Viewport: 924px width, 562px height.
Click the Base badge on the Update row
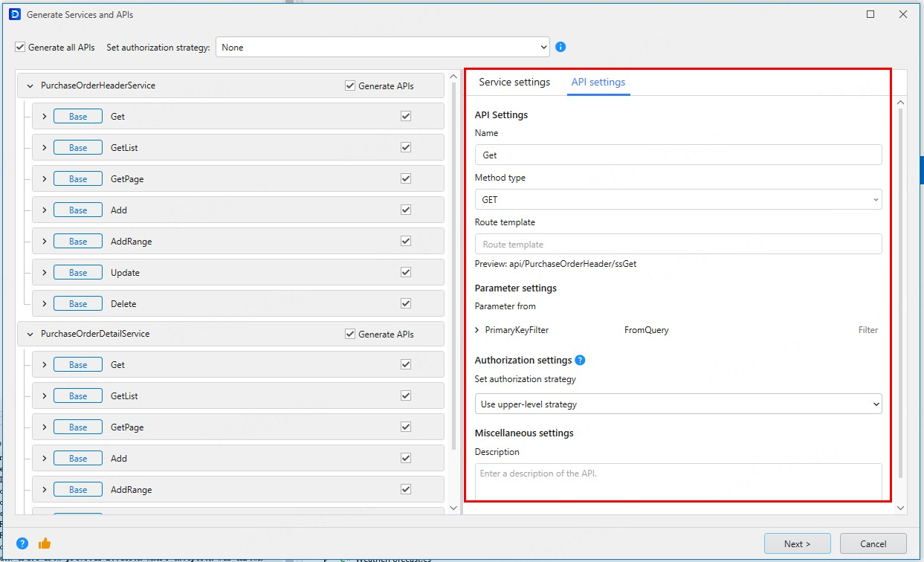pos(78,273)
